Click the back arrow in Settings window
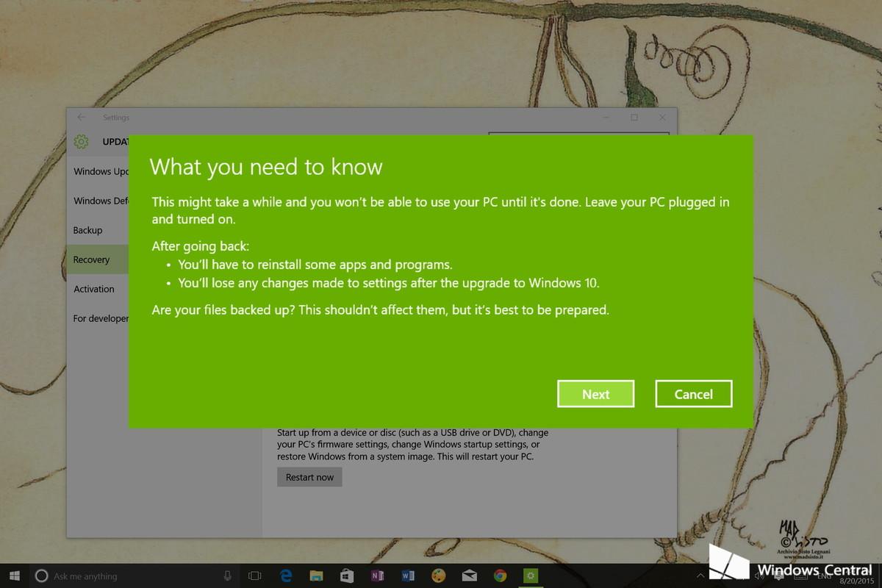882x588 pixels. [81, 118]
